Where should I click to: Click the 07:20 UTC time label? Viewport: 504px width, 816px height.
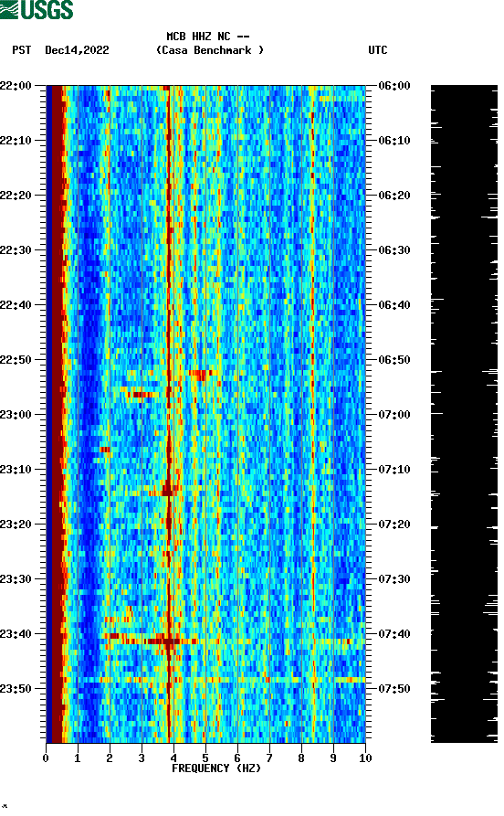[x=394, y=525]
